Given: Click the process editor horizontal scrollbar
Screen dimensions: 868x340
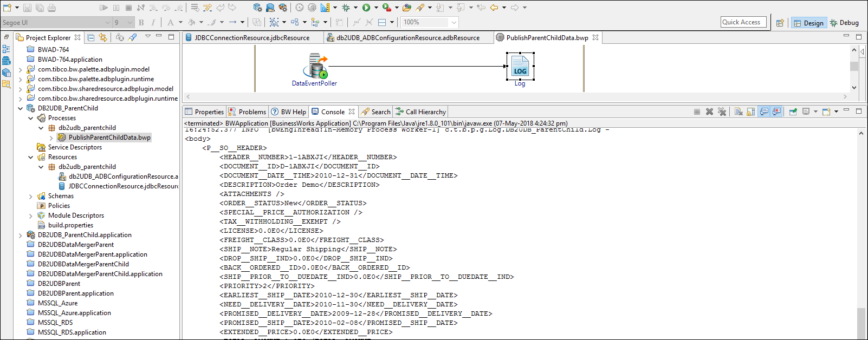Looking at the screenshot, I should [515, 96].
